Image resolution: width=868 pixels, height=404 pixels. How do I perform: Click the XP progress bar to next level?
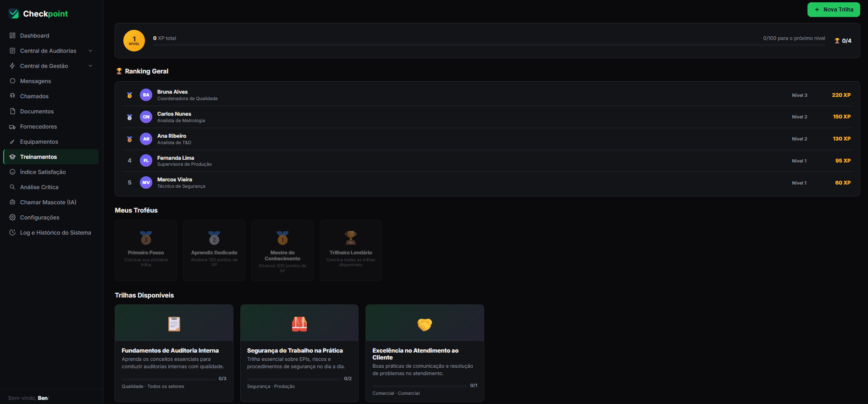coord(489,45)
